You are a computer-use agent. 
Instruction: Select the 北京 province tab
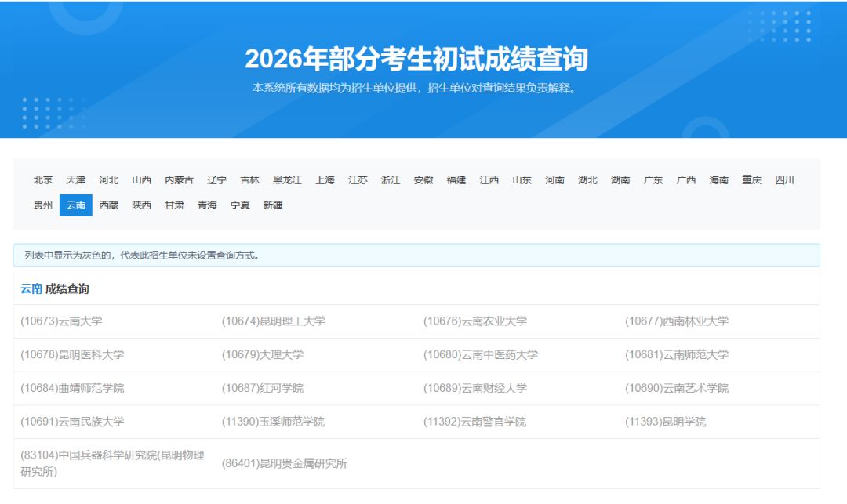43,180
